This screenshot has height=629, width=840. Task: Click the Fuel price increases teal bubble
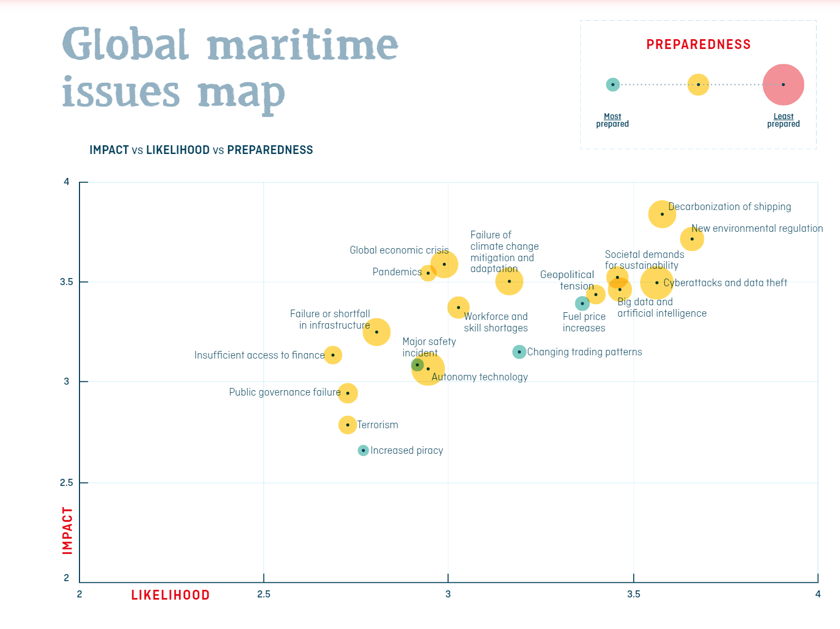582,304
